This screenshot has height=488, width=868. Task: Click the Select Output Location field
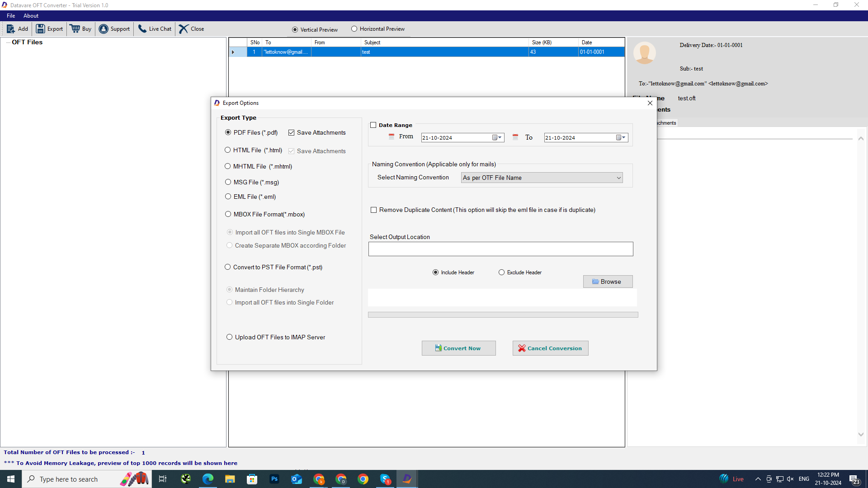pos(500,249)
